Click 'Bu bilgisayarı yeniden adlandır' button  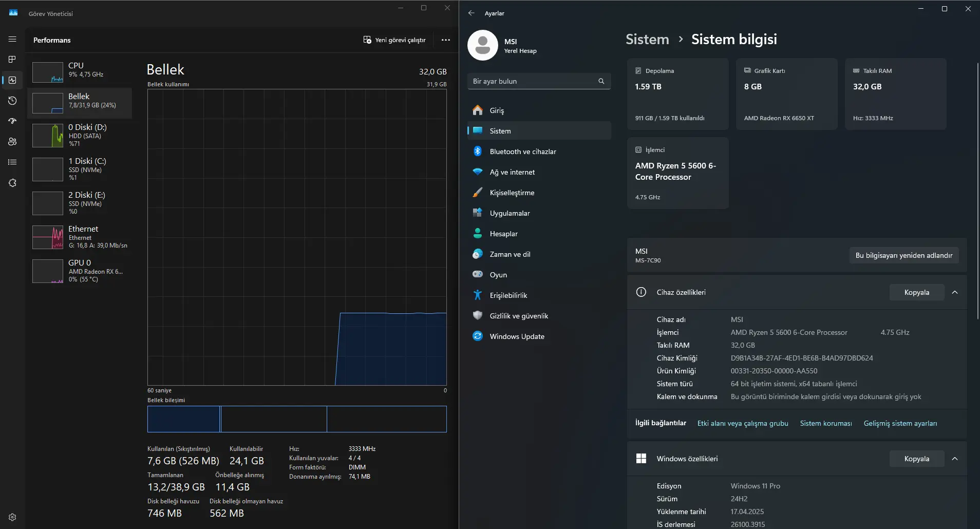tap(904, 255)
